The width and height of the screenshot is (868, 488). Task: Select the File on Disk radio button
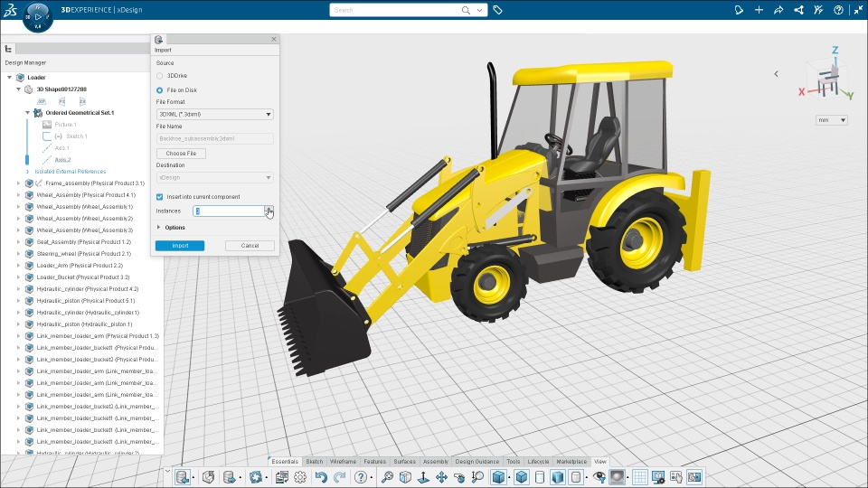159,90
